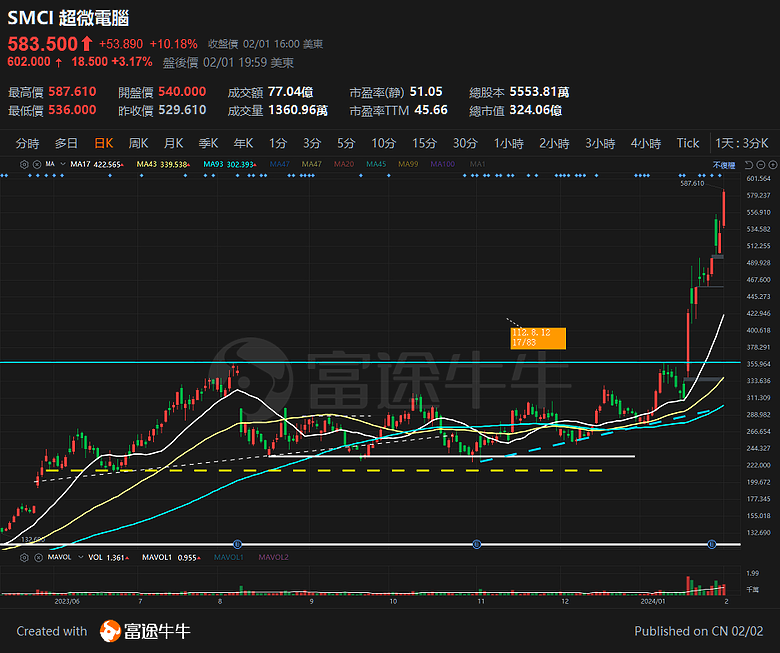The height and width of the screenshot is (653, 780).
Task: Select the 周K weekly candlestick tab
Action: pos(138,144)
